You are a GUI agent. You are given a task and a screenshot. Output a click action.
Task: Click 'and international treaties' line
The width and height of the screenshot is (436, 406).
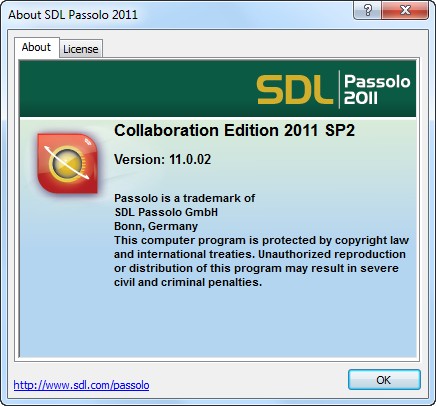tap(260, 254)
